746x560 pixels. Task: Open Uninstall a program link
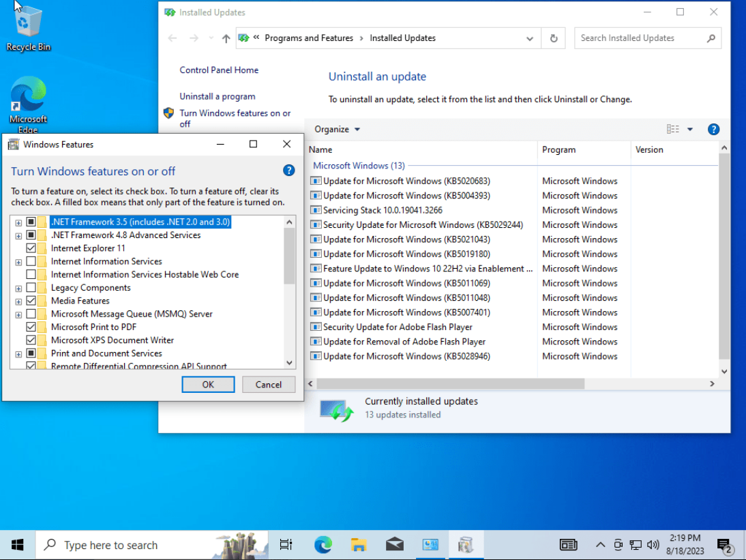(218, 96)
